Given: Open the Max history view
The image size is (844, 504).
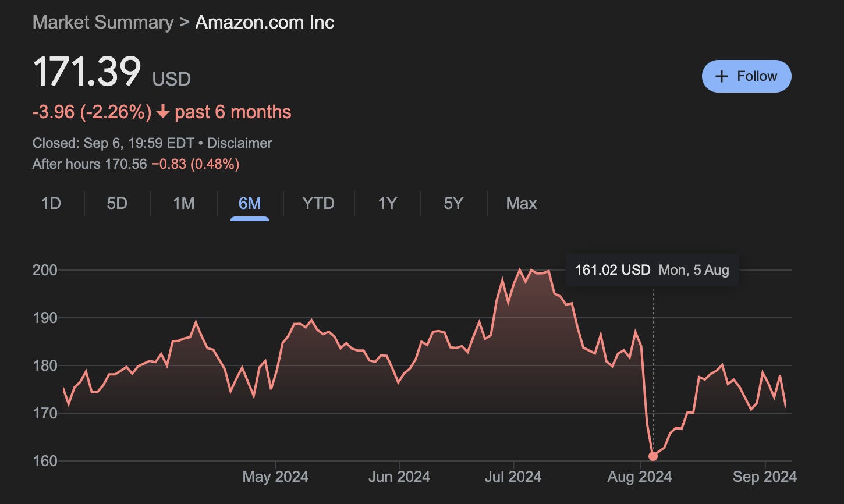Looking at the screenshot, I should (521, 204).
